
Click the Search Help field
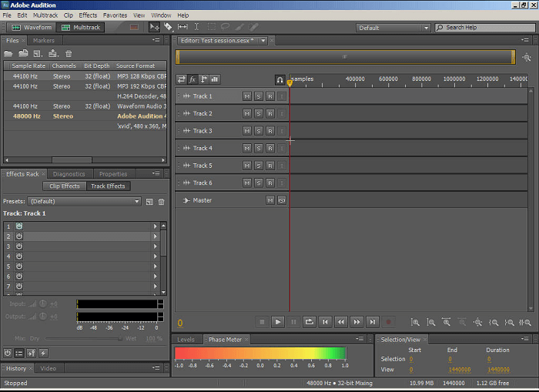pos(485,28)
